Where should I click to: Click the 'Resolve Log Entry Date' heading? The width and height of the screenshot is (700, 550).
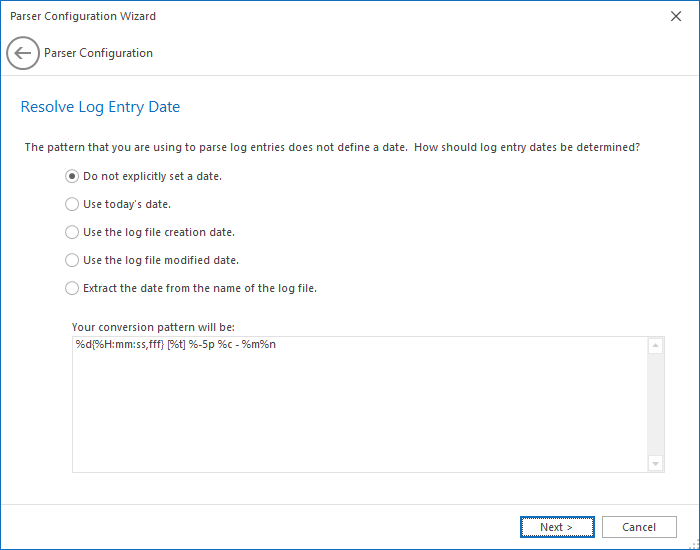click(100, 106)
